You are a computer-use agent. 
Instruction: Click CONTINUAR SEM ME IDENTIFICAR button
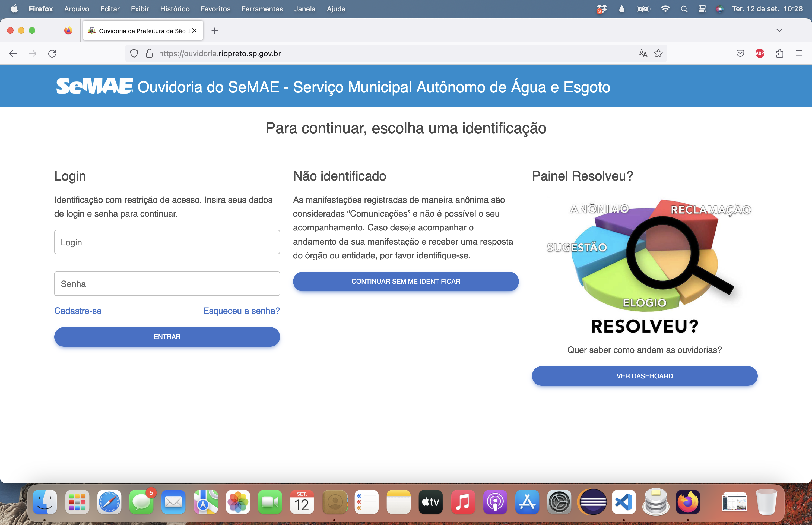[405, 282]
